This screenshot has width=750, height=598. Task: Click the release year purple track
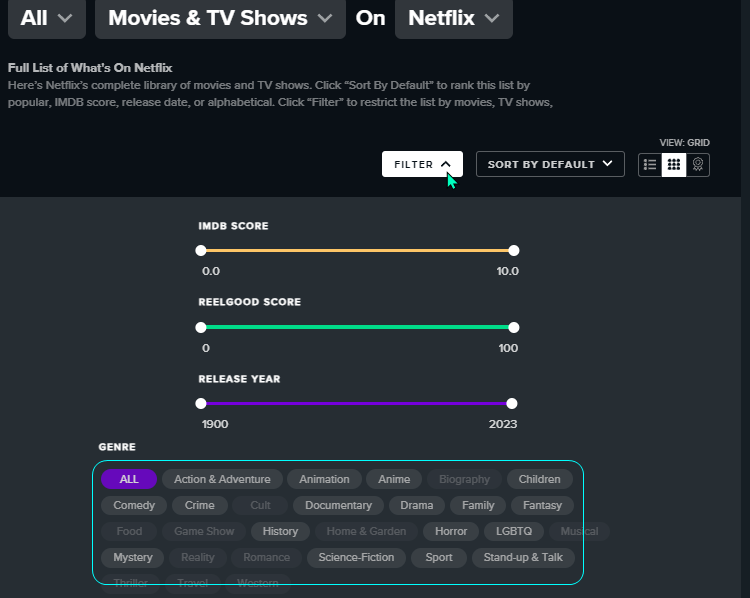point(356,403)
